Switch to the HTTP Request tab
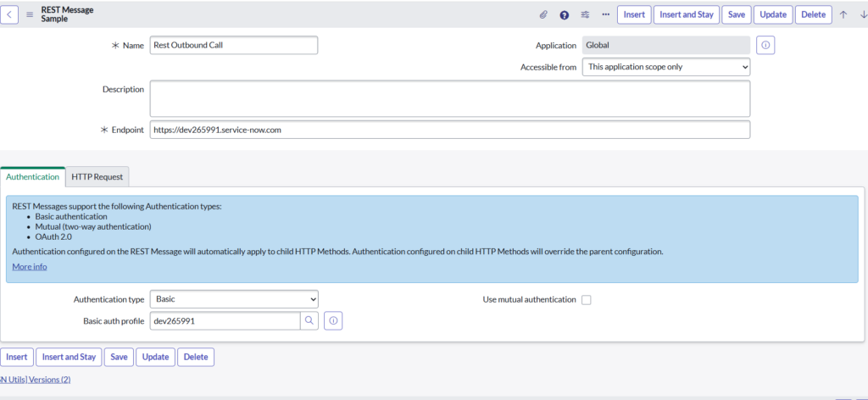Viewport: 868px width, 400px height. click(97, 176)
